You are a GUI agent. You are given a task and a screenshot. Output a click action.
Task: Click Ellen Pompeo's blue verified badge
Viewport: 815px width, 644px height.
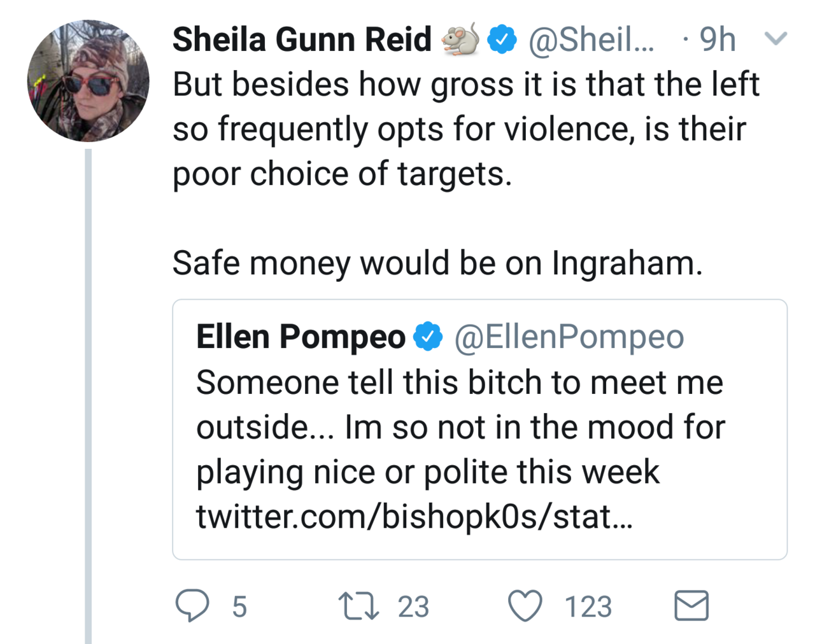click(x=428, y=337)
